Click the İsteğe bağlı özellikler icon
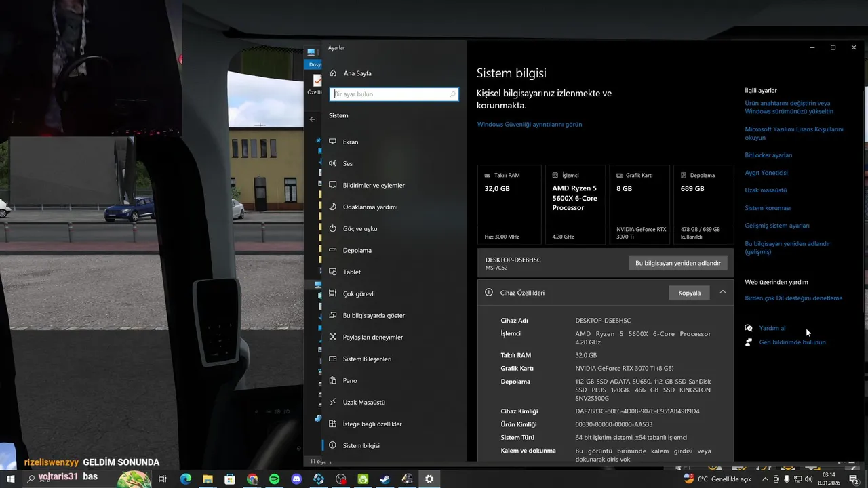This screenshot has height=488, width=868. (332, 424)
